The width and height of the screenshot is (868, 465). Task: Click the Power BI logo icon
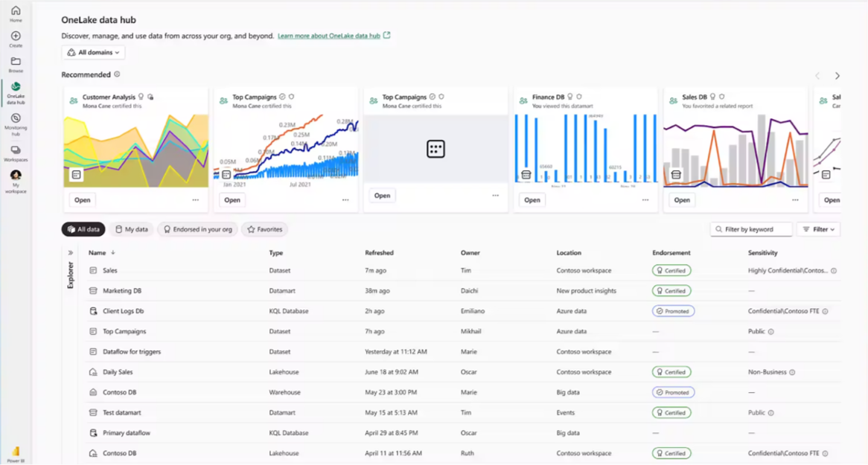[x=16, y=452]
